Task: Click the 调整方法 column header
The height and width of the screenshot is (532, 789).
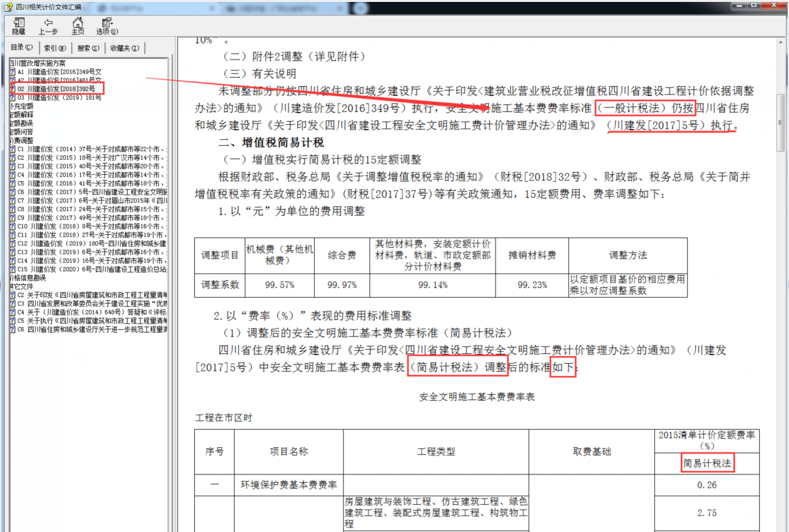Action: click(628, 256)
